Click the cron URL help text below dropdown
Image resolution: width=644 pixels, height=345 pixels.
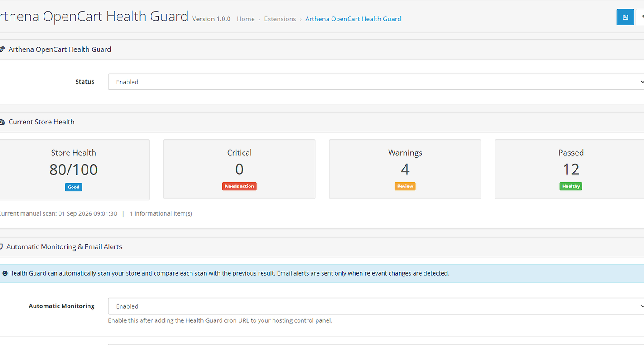(220, 320)
